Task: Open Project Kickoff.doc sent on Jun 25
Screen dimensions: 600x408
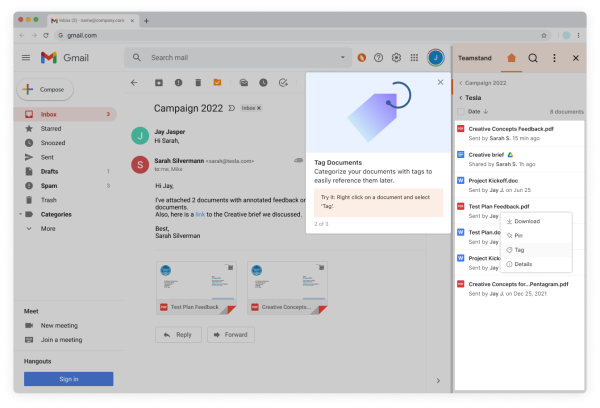Action: tap(520, 185)
